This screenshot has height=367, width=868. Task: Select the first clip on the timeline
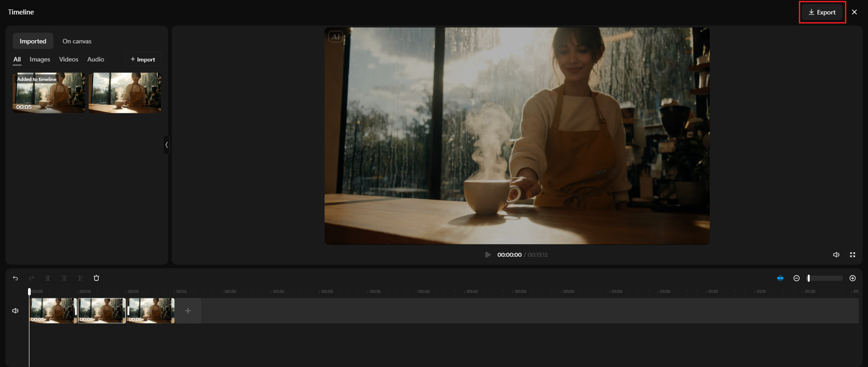[53, 311]
